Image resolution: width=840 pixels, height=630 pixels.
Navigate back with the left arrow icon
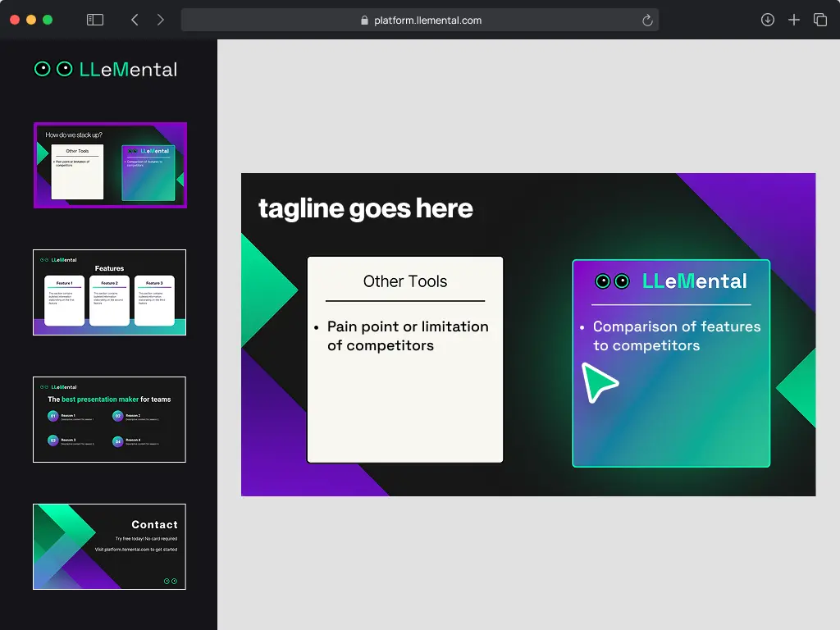(135, 19)
